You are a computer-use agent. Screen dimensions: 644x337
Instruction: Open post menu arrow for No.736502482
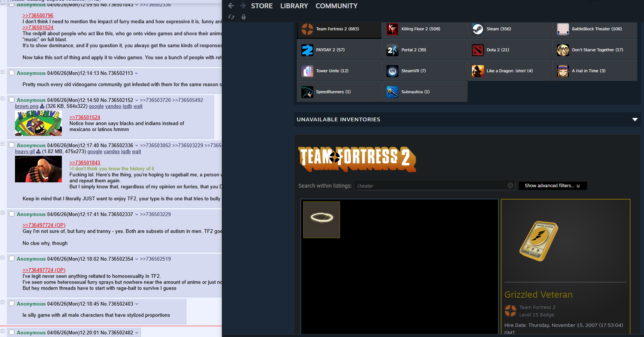coord(137,333)
